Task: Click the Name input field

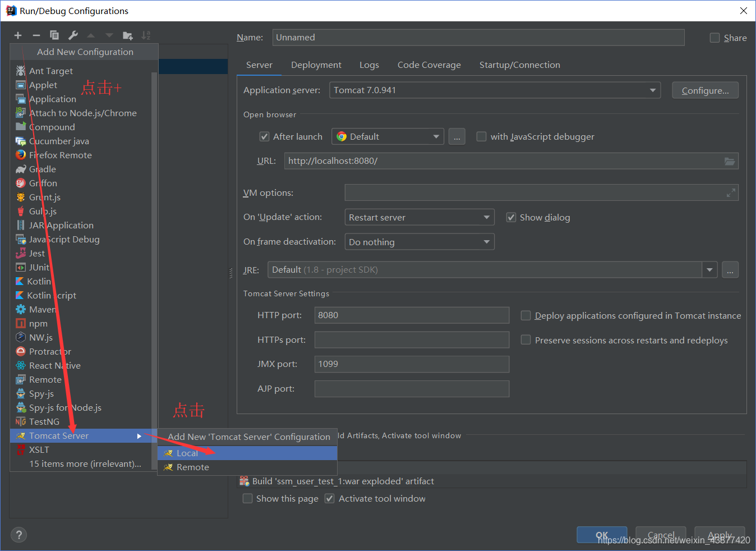Action: click(478, 38)
